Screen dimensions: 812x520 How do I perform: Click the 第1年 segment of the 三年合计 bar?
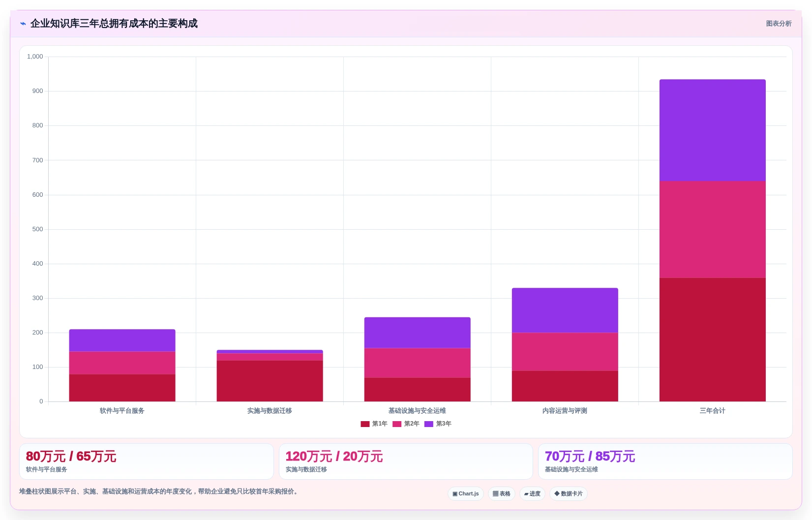point(712,339)
